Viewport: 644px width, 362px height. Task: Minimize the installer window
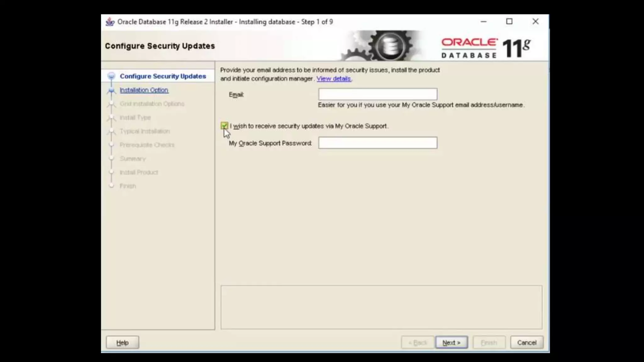[x=484, y=22]
